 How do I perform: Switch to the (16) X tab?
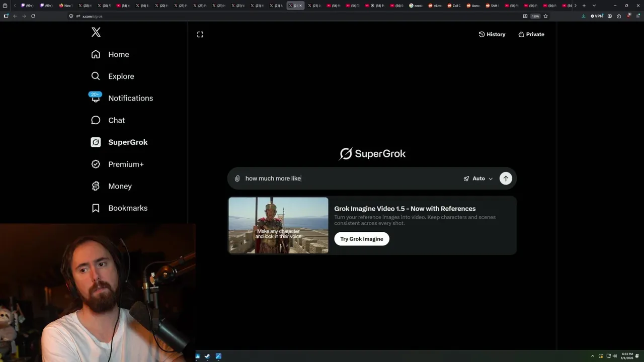[142, 6]
